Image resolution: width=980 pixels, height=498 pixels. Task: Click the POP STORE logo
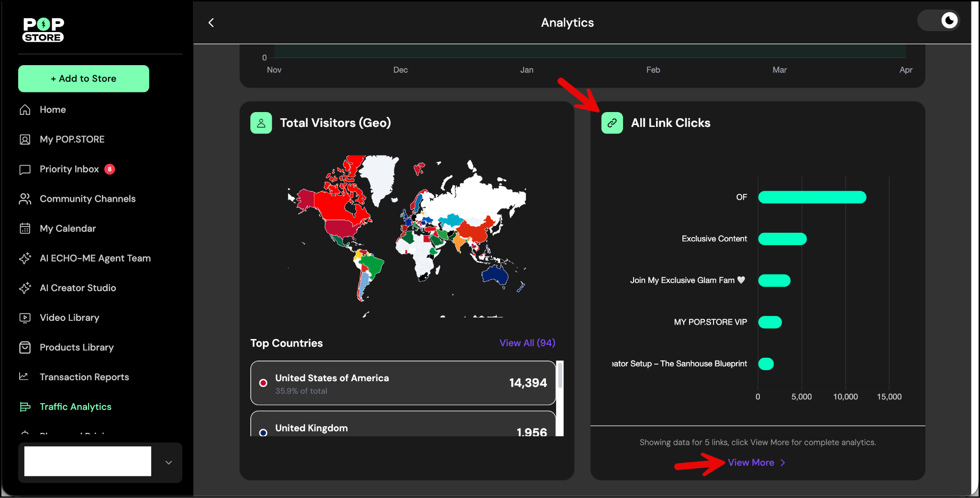(x=43, y=30)
